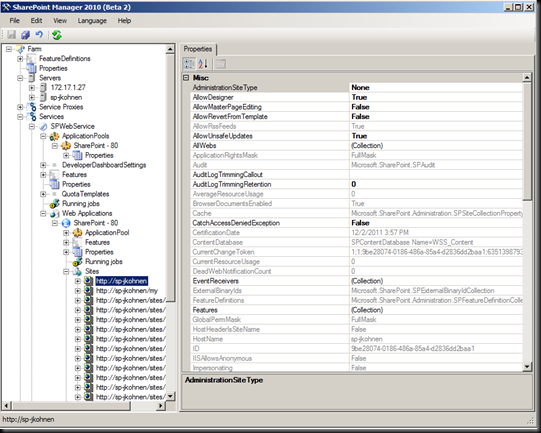The image size is (541, 433).
Task: Click tree horizontal scroll left arrow
Action: pos(7,406)
